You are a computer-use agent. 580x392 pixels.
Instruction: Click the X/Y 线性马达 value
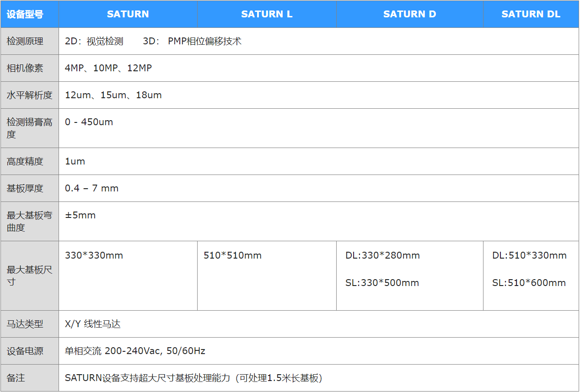point(93,324)
